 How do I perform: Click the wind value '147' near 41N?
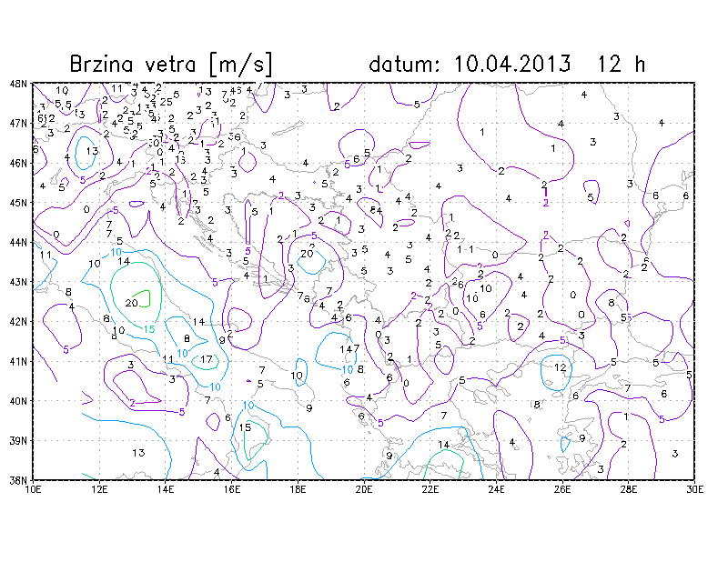(349, 348)
